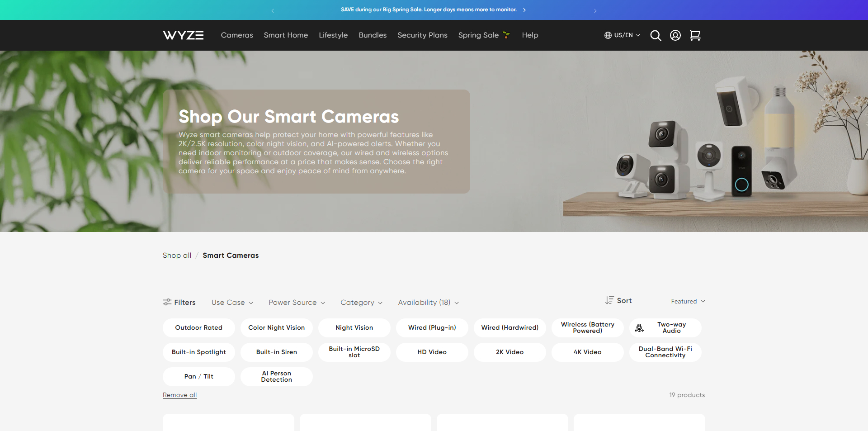Toggle the Built-in Siren filter chip
This screenshot has height=431, width=868.
(x=277, y=352)
